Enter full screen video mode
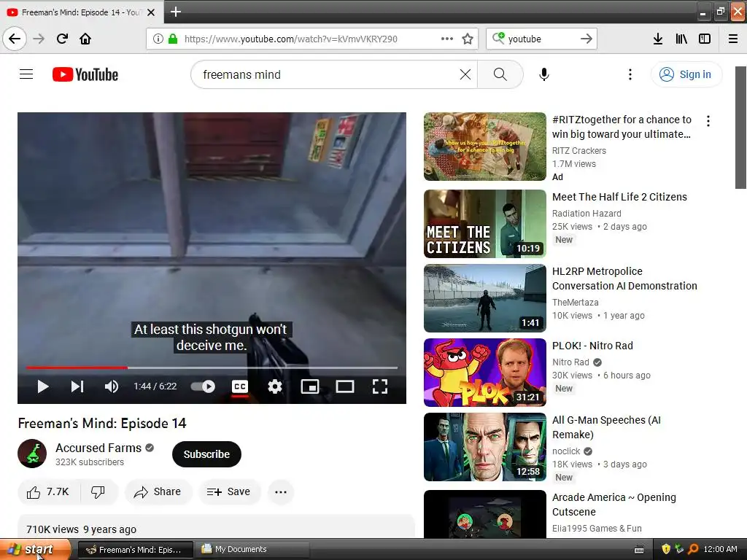The image size is (747, 560). (379, 386)
